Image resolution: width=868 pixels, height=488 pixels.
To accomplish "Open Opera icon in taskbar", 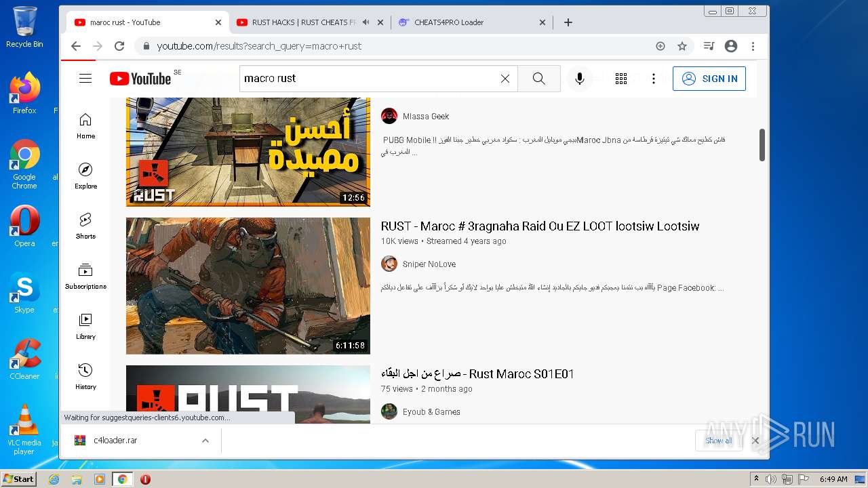I will tap(145, 479).
